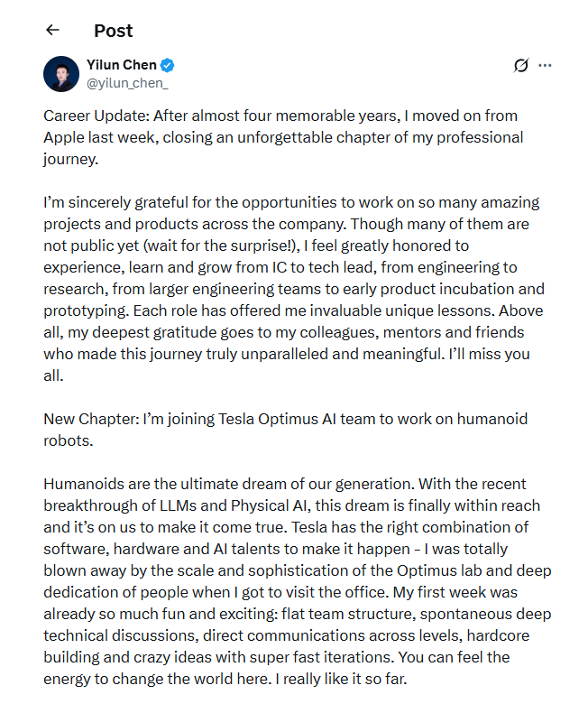
Task: Go back using the left arrow
Action: point(52,30)
